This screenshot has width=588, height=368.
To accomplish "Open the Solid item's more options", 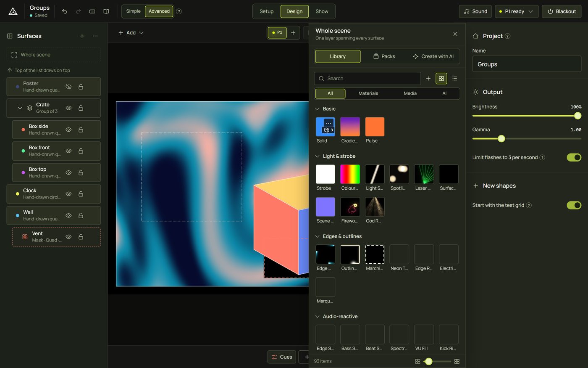I will click(329, 123).
